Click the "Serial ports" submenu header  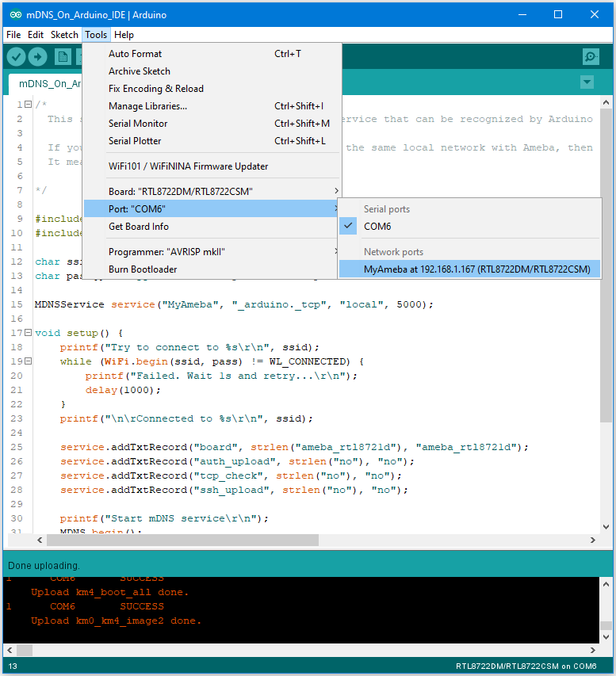click(x=387, y=209)
